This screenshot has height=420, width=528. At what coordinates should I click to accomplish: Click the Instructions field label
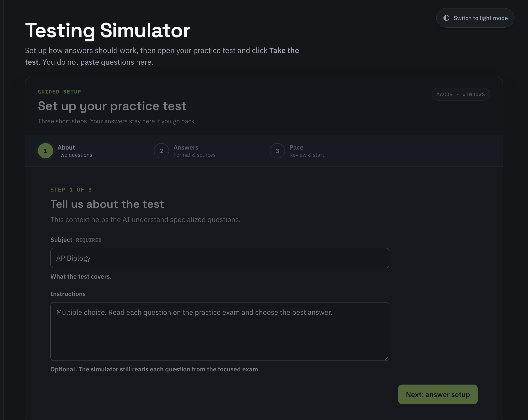pos(68,294)
